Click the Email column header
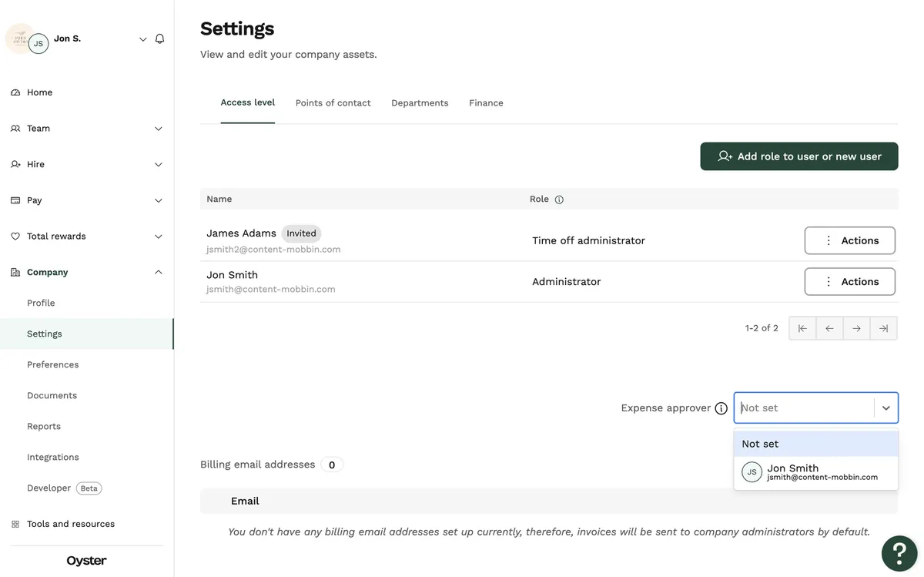The height and width of the screenshot is (577, 924). pos(245,501)
